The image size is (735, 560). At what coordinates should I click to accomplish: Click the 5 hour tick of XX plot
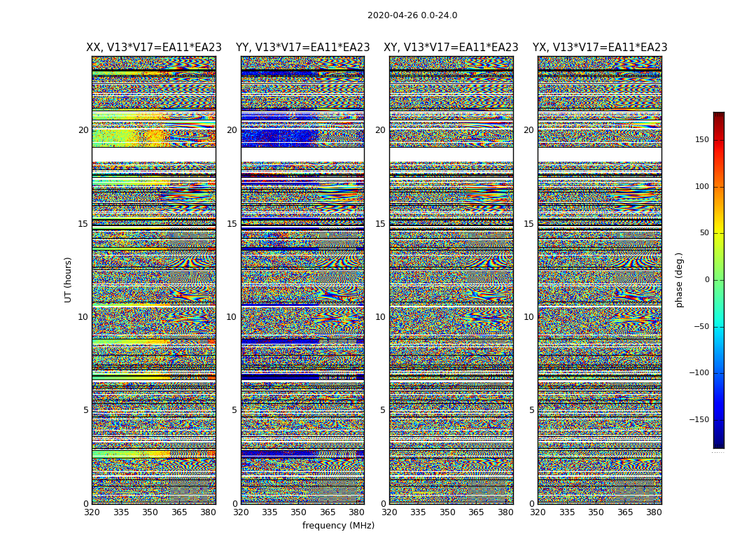coord(85,410)
